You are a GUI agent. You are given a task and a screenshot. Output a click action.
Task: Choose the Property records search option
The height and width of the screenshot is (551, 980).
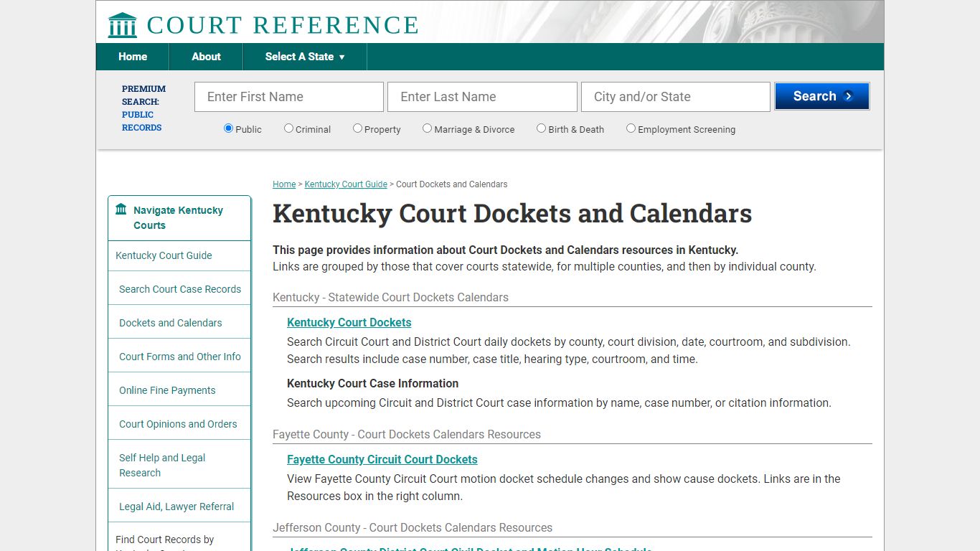pyautogui.click(x=357, y=127)
